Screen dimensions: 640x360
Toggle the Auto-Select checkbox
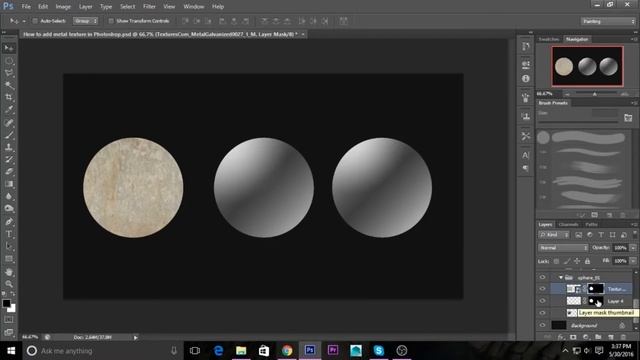coord(35,21)
